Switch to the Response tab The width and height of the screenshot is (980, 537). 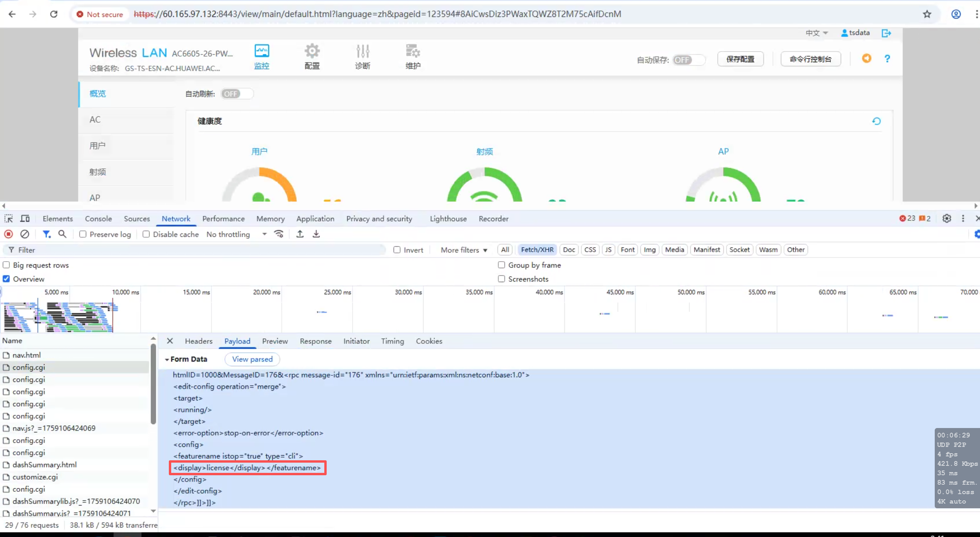315,341
